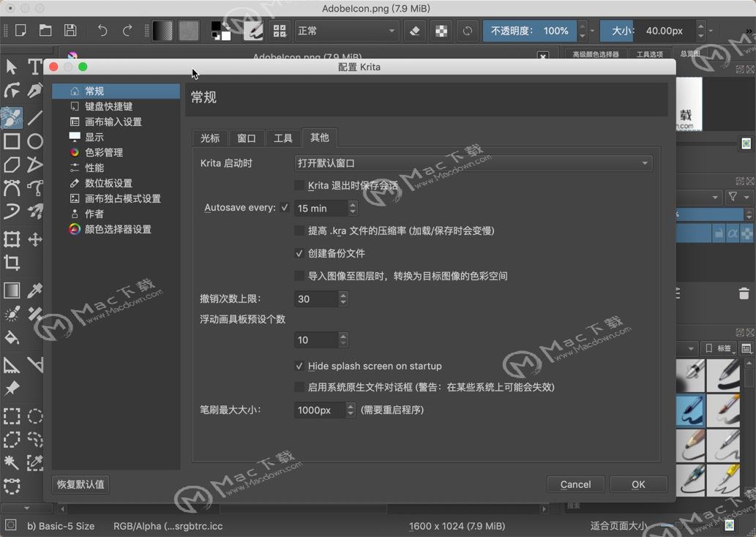Enable color space conversion on layer import
Screen dimensions: 756x537
click(x=299, y=277)
